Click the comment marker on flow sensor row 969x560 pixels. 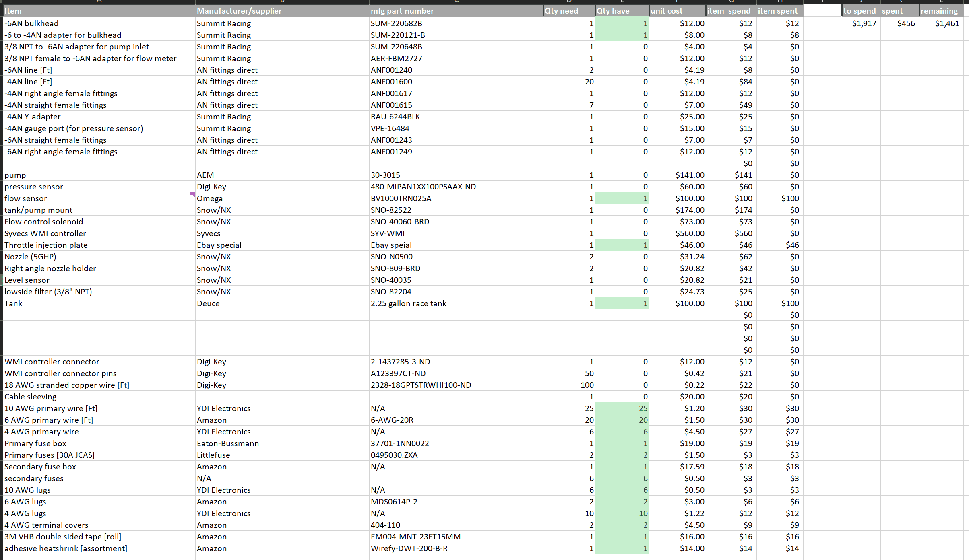point(193,194)
